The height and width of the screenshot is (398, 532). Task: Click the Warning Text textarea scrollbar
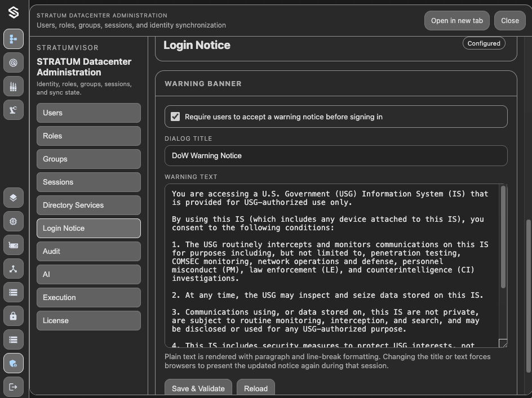click(x=503, y=236)
